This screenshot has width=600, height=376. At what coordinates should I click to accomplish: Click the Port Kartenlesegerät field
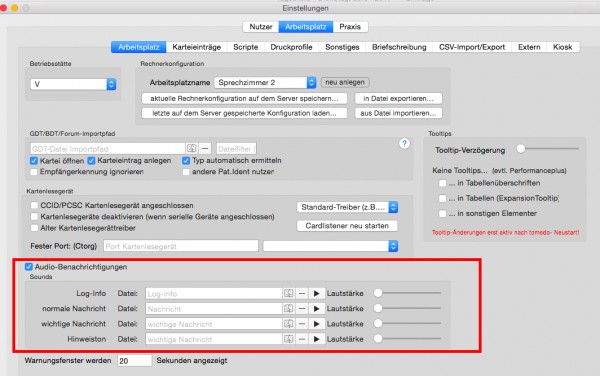[181, 246]
